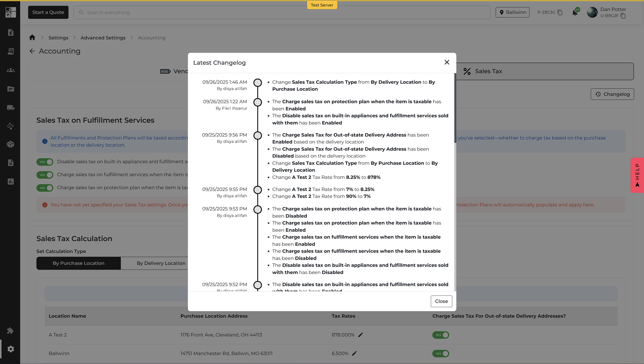The width and height of the screenshot is (644, 364).
Task: Open the Changelog button
Action: [x=612, y=94]
